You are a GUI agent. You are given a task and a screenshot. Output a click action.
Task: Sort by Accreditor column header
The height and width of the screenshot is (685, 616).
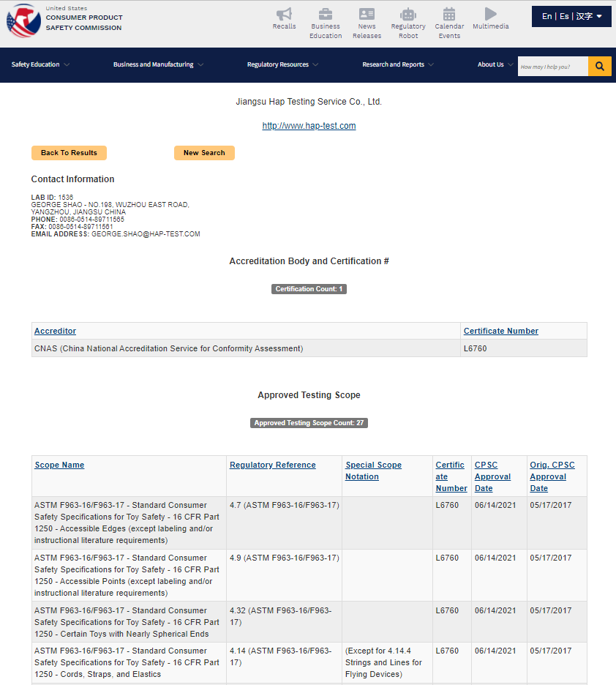click(55, 331)
